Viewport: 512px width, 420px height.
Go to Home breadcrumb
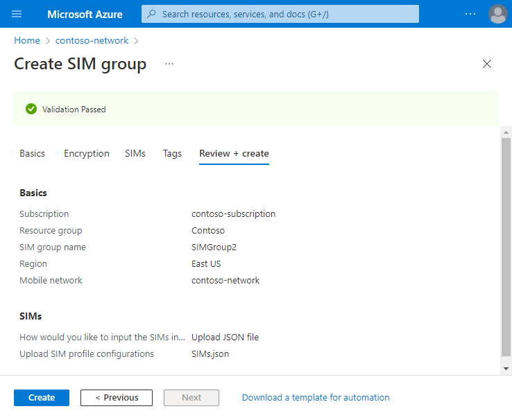coord(27,41)
